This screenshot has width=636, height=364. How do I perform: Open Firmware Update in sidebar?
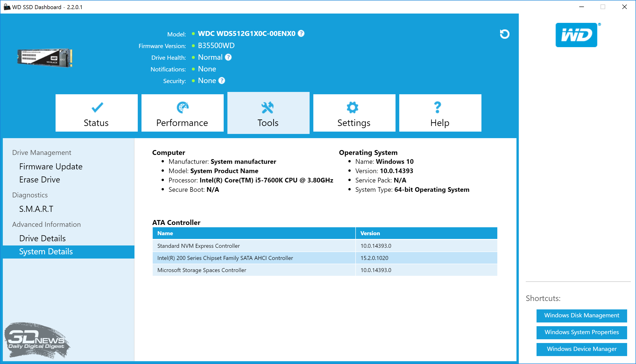[x=51, y=167]
